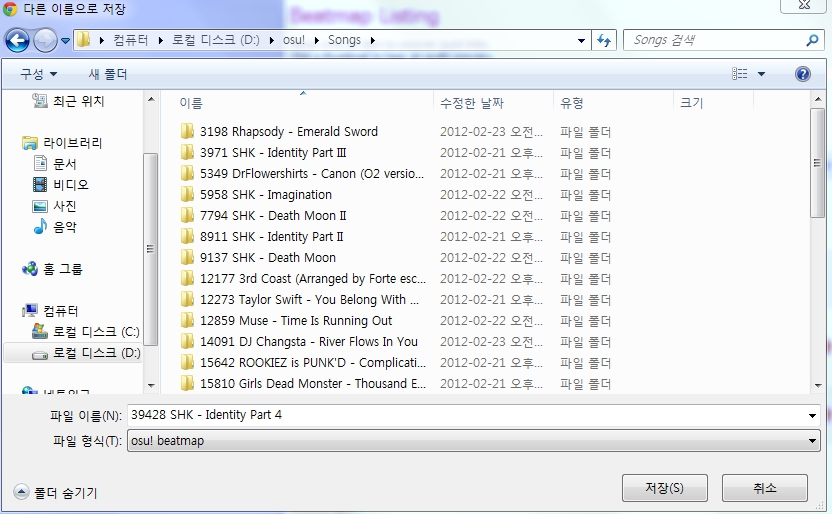832x514 pixels.
Task: Click the search magnifier icon in Songs 검색
Action: (812, 41)
